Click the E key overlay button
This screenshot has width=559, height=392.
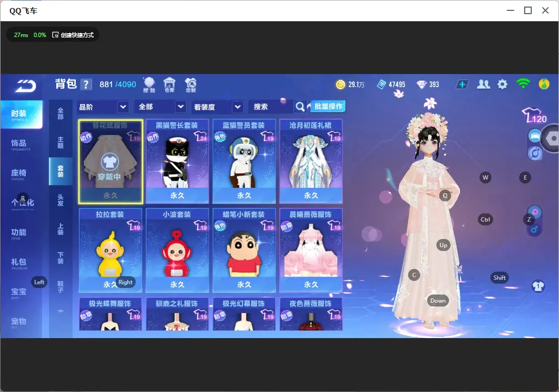point(525,177)
